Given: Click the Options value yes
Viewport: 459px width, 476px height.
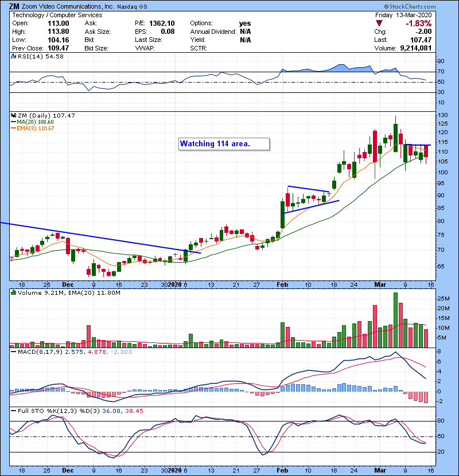Looking at the screenshot, I should (245, 24).
